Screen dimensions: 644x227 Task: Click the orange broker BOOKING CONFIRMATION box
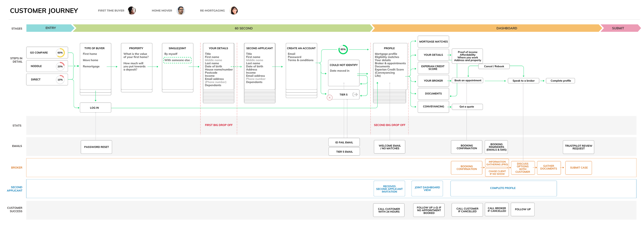(467, 168)
